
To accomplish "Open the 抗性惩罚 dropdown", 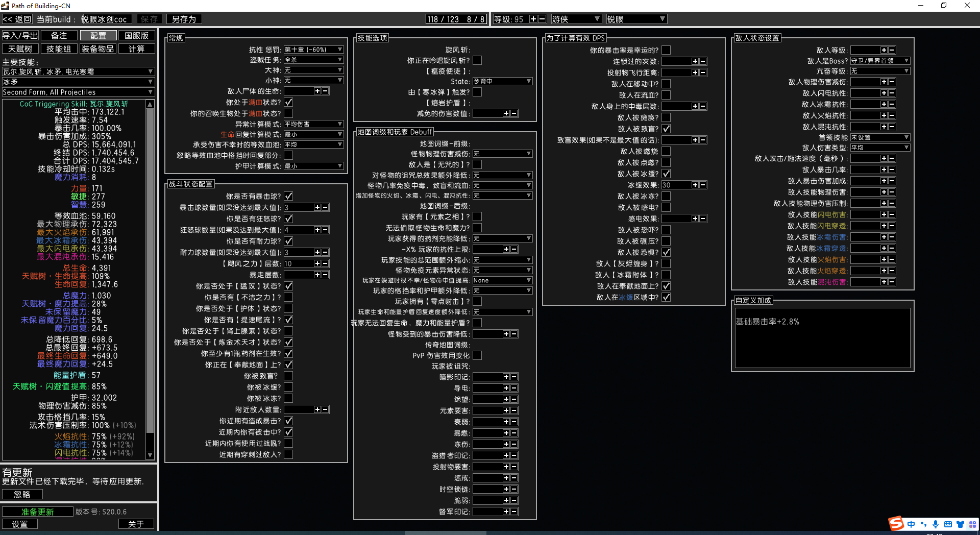I will pos(313,50).
